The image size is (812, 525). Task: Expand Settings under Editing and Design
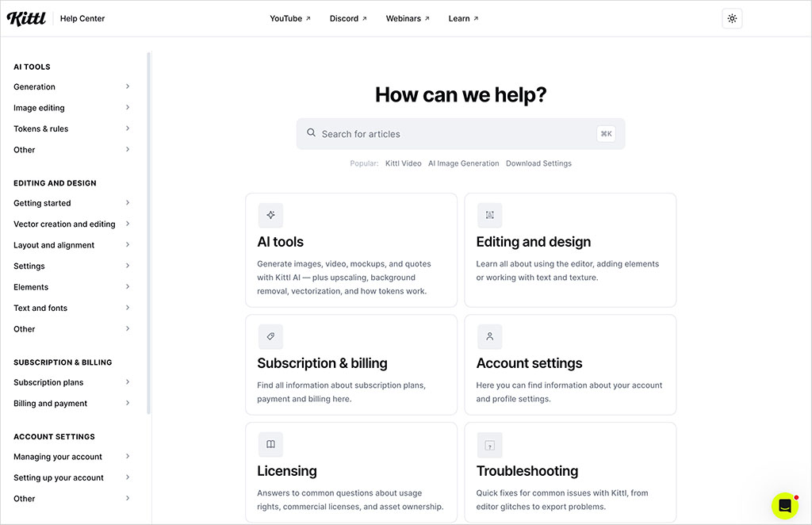click(71, 266)
